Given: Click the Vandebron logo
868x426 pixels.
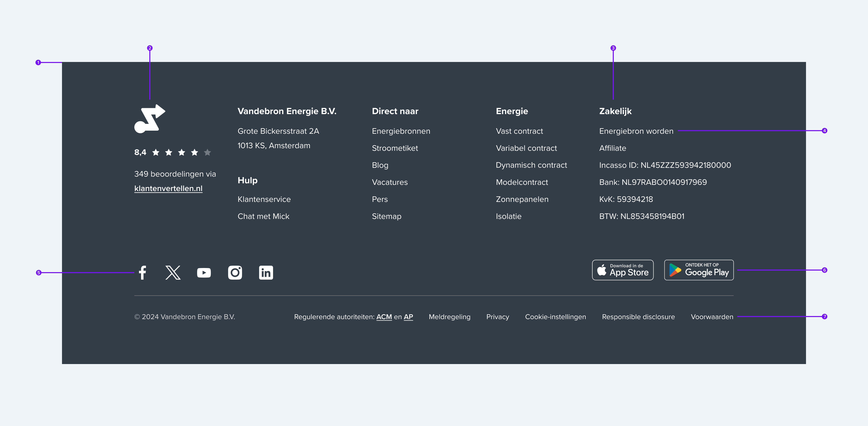Looking at the screenshot, I should click(150, 119).
